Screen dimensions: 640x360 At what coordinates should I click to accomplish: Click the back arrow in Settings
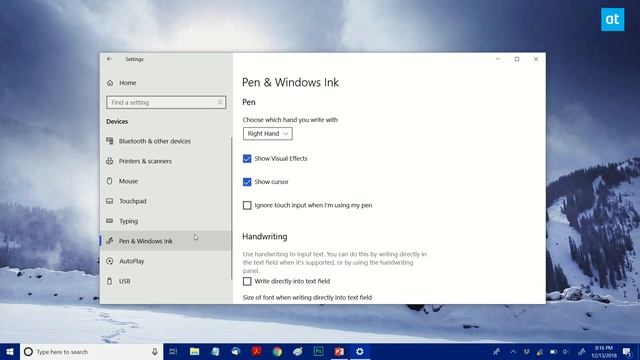point(109,59)
